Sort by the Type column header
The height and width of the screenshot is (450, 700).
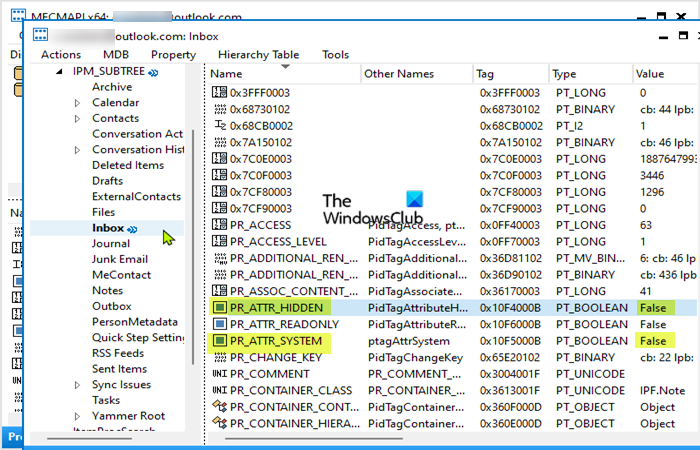tap(591, 74)
